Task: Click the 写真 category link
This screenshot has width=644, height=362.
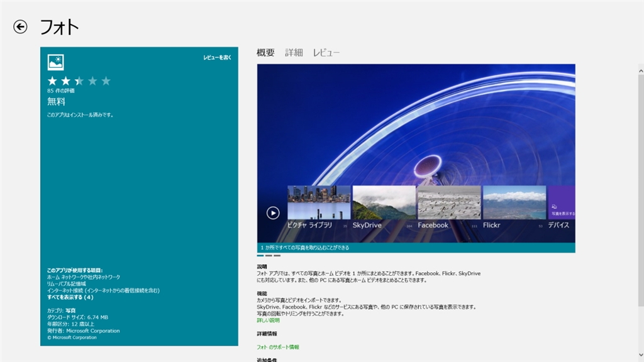Action: point(70,310)
